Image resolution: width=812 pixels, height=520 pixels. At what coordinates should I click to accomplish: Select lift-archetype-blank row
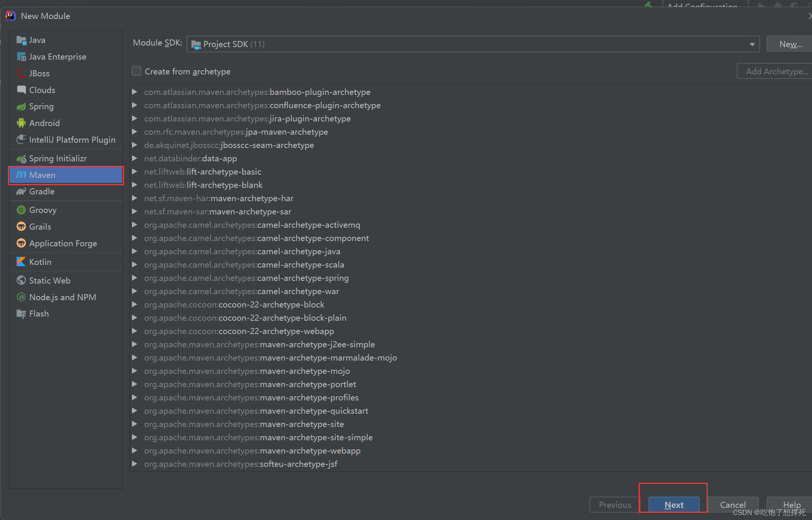(x=471, y=185)
